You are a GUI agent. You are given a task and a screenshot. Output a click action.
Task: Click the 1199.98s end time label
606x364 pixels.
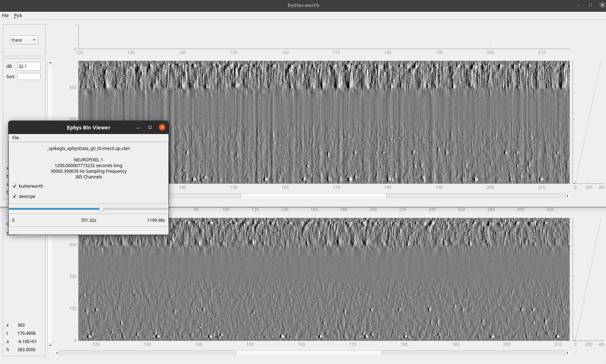(x=156, y=220)
